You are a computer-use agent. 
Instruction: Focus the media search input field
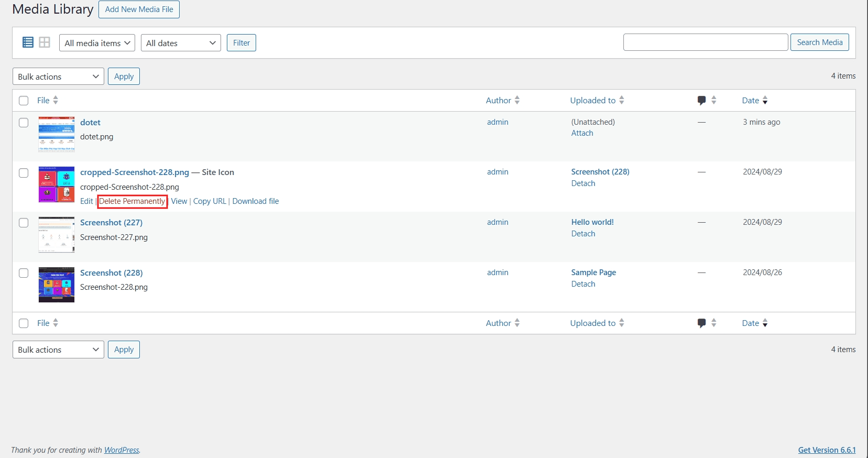click(705, 42)
